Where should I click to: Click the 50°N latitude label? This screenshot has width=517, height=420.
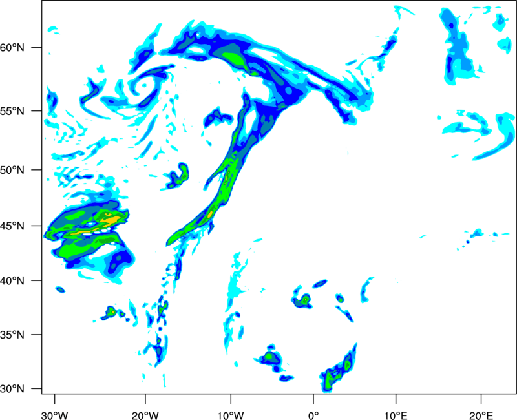12,171
